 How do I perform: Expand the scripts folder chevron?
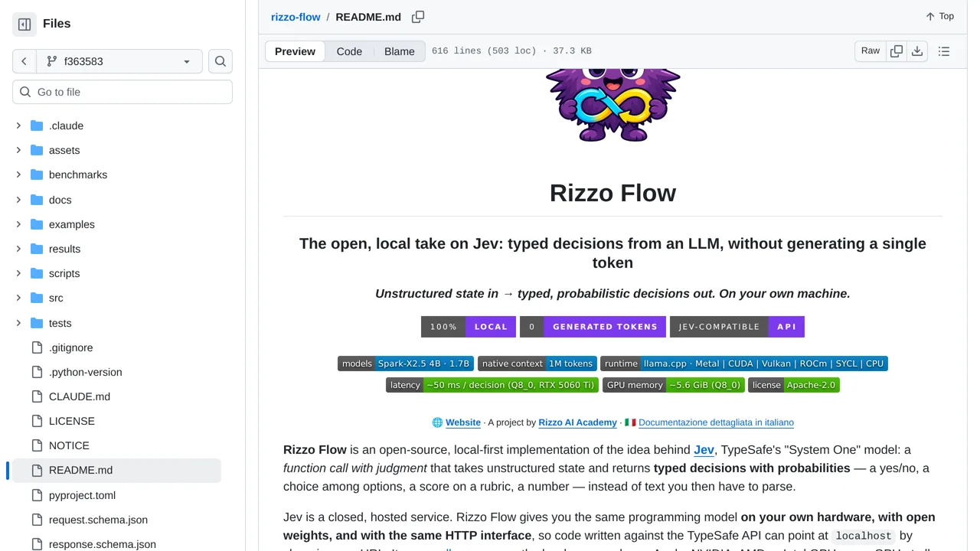(x=18, y=273)
